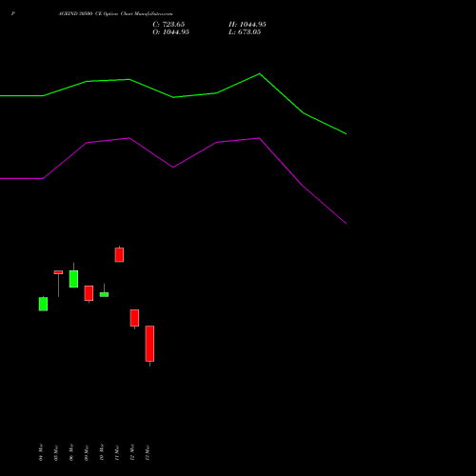The height and width of the screenshot is (476, 476).
Task: Click the highest red candlestick for 11 Mar
Action: tap(119, 254)
